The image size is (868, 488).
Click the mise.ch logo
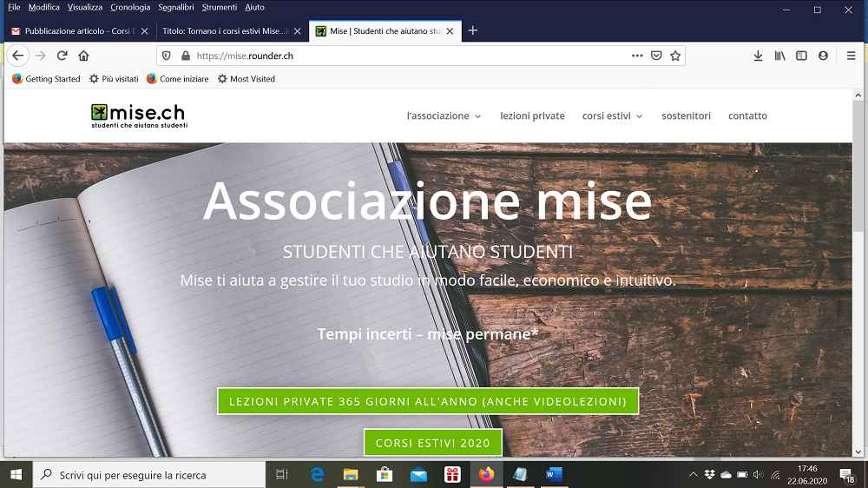(x=139, y=115)
